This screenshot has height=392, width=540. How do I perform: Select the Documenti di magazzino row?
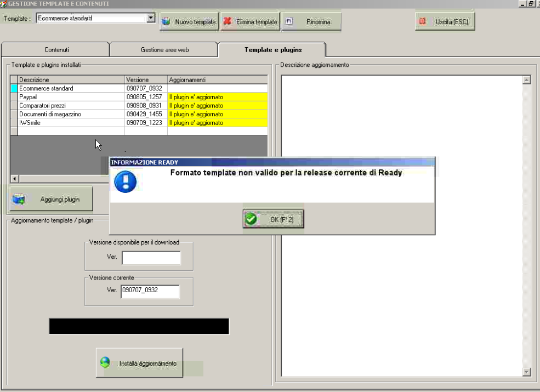tap(139, 114)
